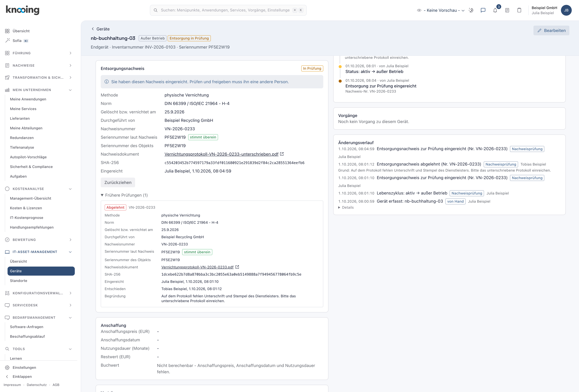Click the Bewertung checkmark circle icon
This screenshot has width=579, height=392.
point(7,240)
